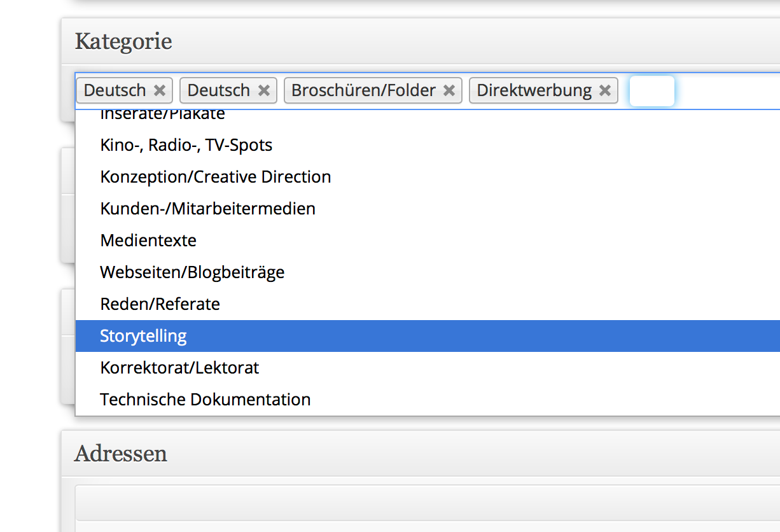Viewport: 780px width, 532px height.
Task: Click the Kategorie panel header
Action: [421, 41]
